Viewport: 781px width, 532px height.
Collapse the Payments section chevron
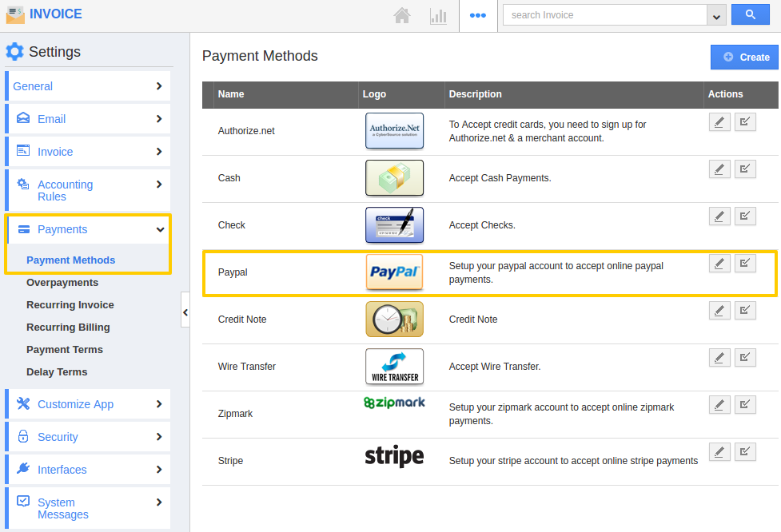coord(160,229)
